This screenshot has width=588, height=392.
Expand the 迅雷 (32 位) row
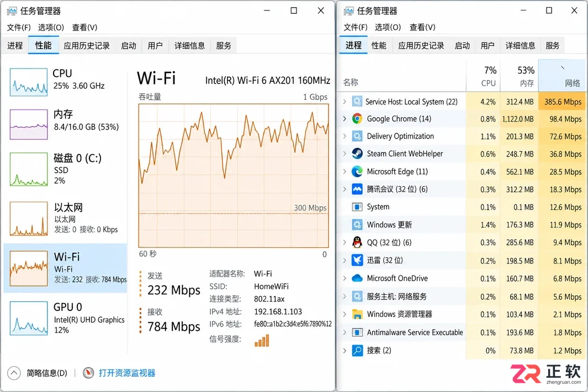pos(345,261)
